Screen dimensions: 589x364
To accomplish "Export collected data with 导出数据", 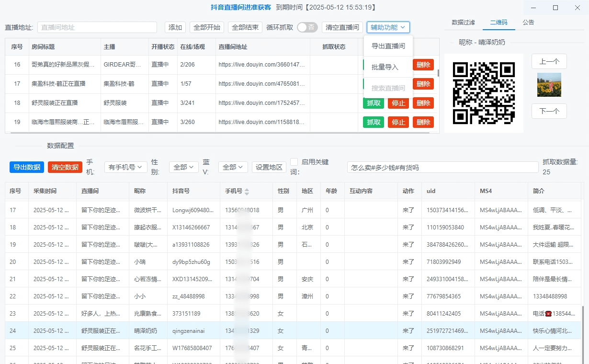I will [x=26, y=167].
